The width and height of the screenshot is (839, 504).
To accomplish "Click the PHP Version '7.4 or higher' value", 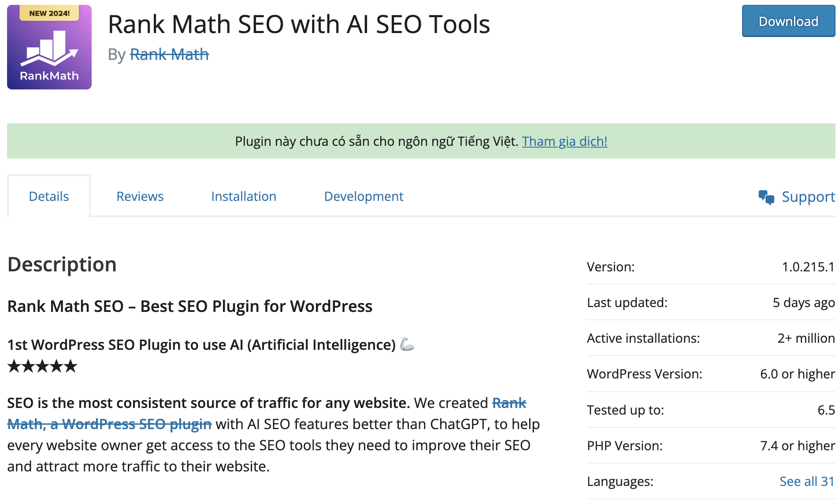I will click(797, 446).
